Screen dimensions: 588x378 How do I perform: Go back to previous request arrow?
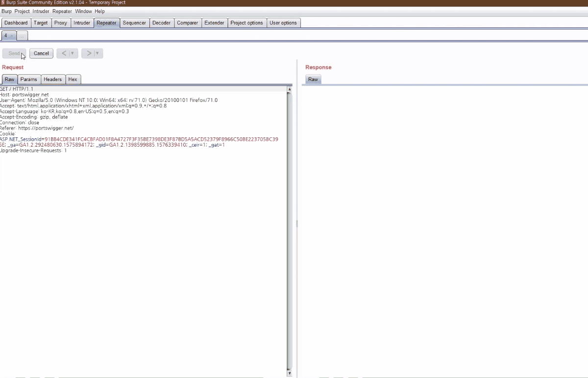(63, 53)
